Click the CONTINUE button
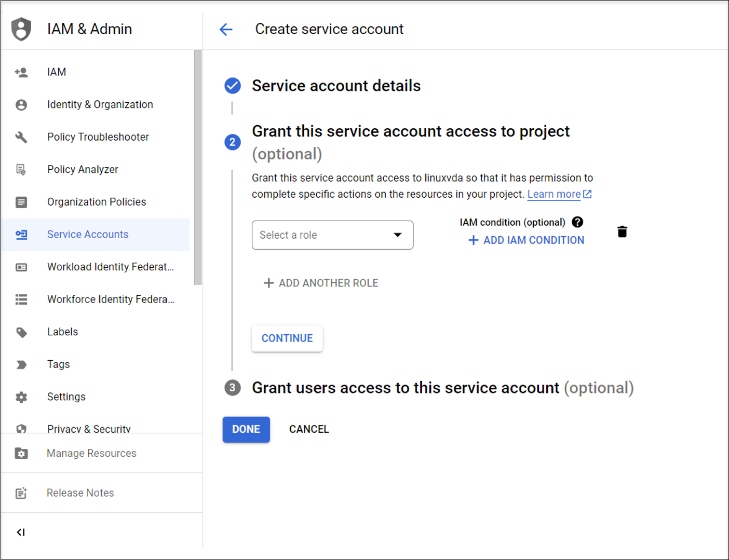The image size is (729, 560). tap(287, 338)
